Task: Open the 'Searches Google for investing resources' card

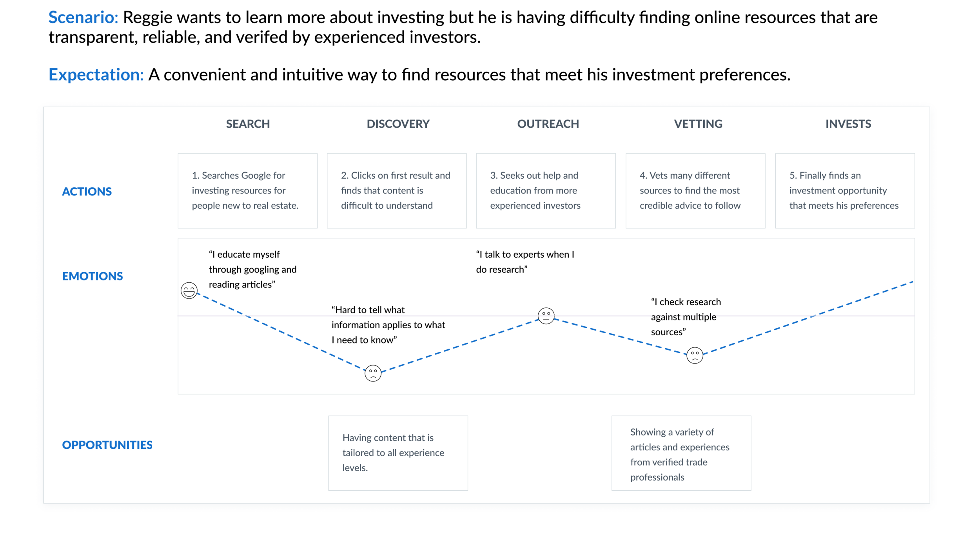Action: pos(247,191)
